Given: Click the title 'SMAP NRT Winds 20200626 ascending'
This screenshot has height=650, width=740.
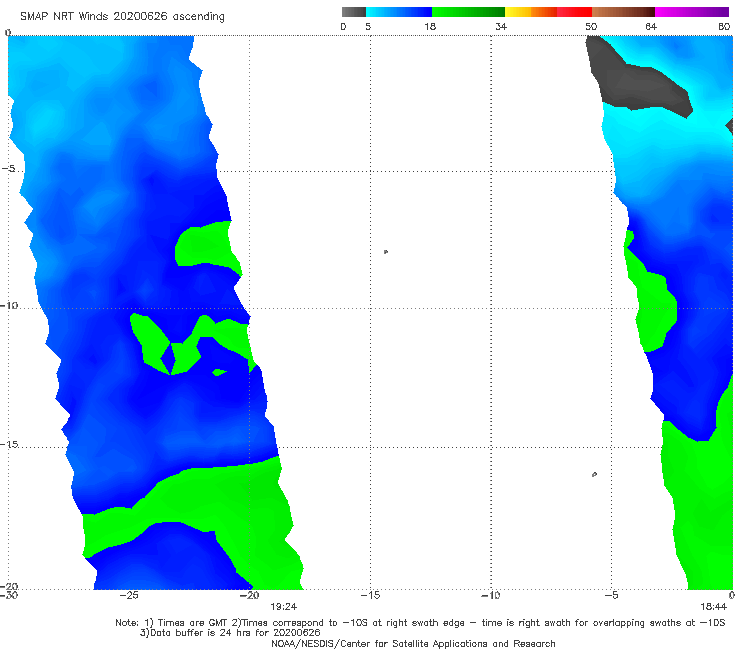Looking at the screenshot, I should pyautogui.click(x=122, y=17).
